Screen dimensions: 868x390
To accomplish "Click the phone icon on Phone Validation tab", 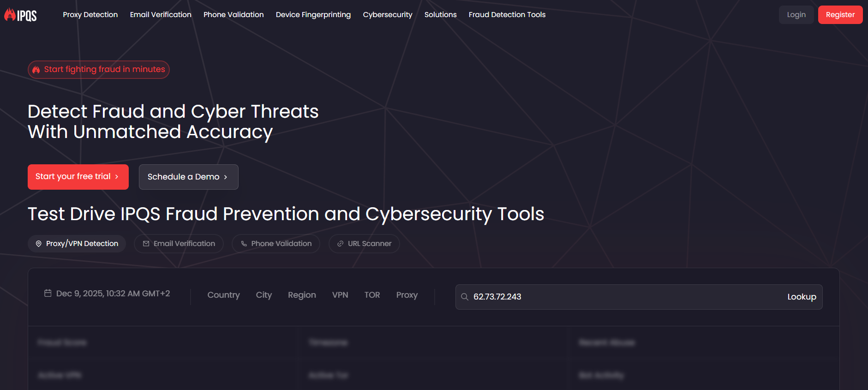I will pos(244,244).
